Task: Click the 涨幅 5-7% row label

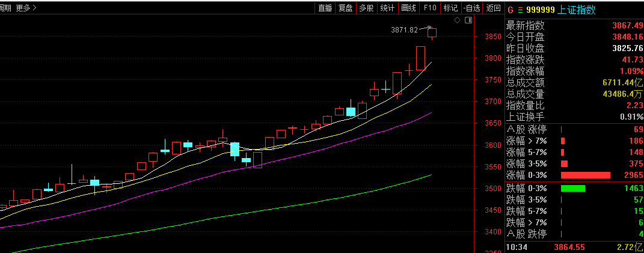Action: pos(527,153)
